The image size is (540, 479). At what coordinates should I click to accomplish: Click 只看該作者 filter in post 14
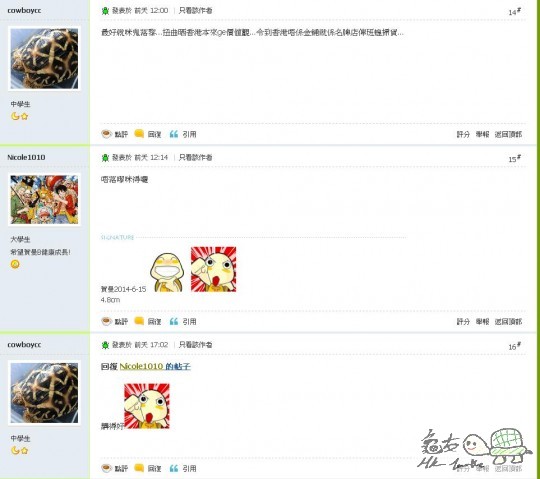195,11
